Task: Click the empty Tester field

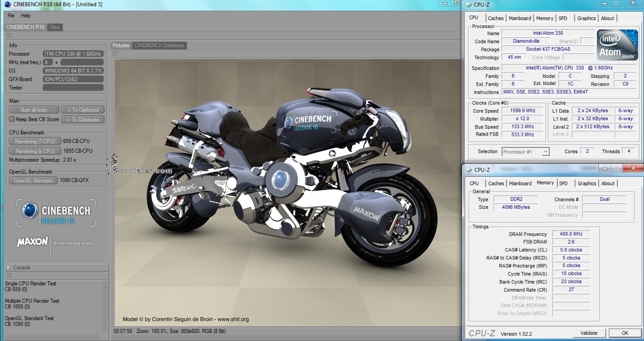Action: [x=73, y=88]
